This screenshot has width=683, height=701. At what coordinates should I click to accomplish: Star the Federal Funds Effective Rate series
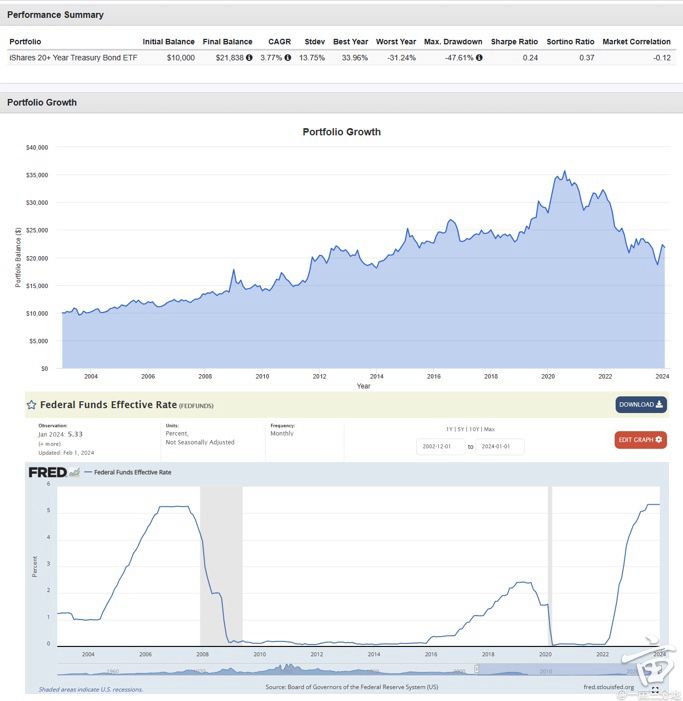[x=31, y=405]
